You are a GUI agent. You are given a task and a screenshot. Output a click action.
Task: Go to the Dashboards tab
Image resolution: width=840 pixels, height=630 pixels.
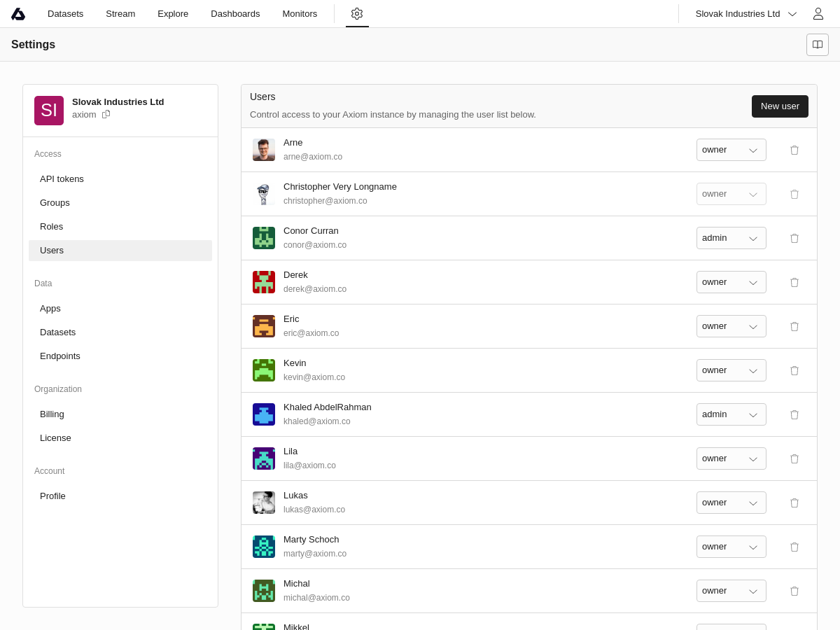235,14
